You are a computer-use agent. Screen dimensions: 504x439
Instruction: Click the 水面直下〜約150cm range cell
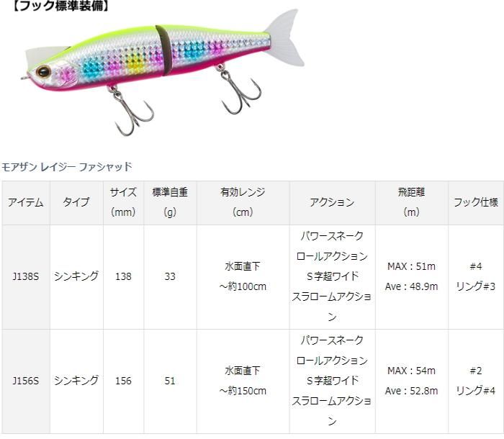243,381
